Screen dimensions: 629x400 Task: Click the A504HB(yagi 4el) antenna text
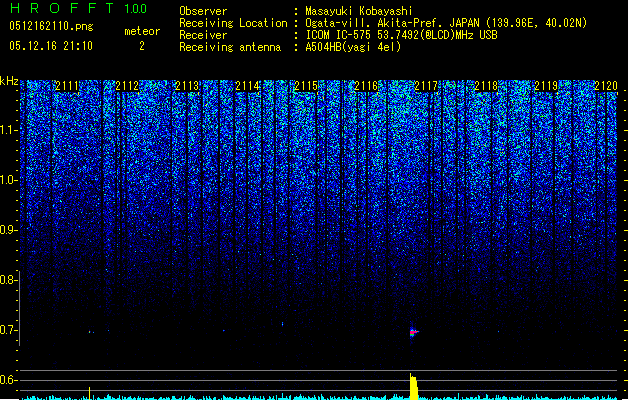(353, 47)
